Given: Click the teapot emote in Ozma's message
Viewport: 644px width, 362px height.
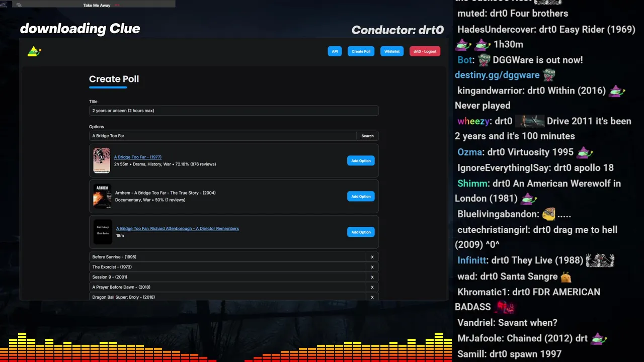Looking at the screenshot, I should click(x=584, y=152).
